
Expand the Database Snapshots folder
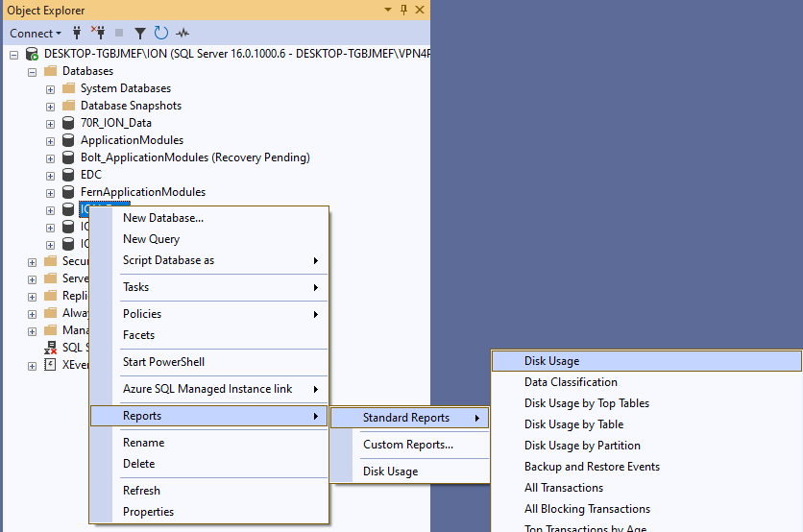50,107
